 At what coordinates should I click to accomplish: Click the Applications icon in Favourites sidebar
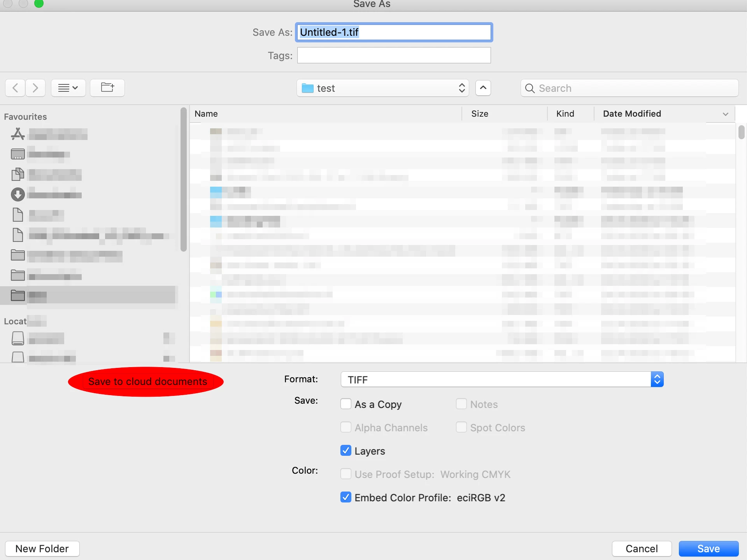[18, 134]
